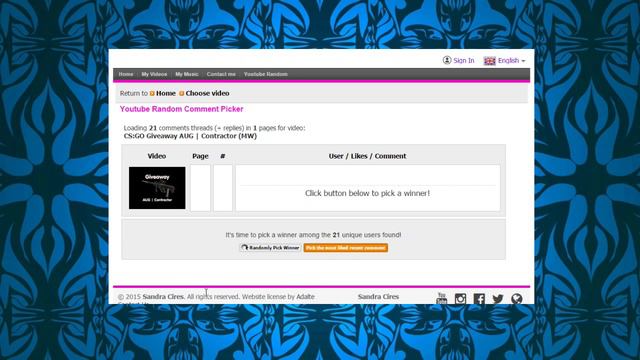Click the globe website icon in footer
The height and width of the screenshot is (360, 640).
click(517, 299)
